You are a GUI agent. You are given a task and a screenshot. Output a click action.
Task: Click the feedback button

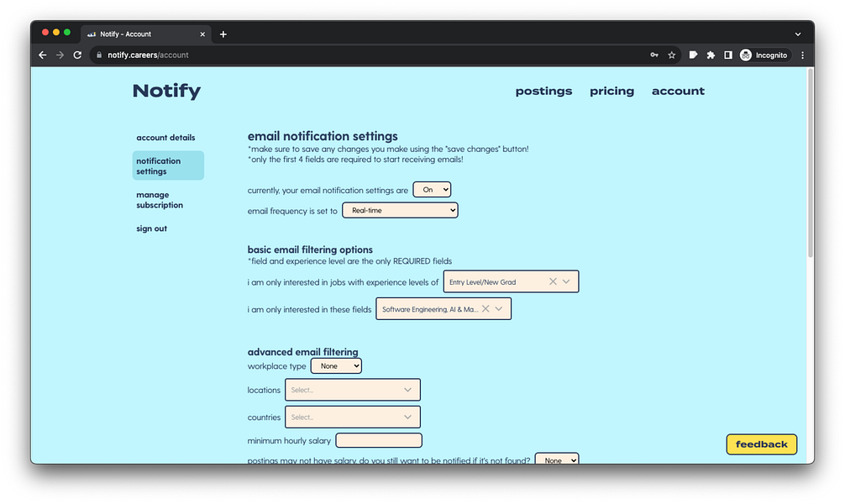click(x=761, y=444)
